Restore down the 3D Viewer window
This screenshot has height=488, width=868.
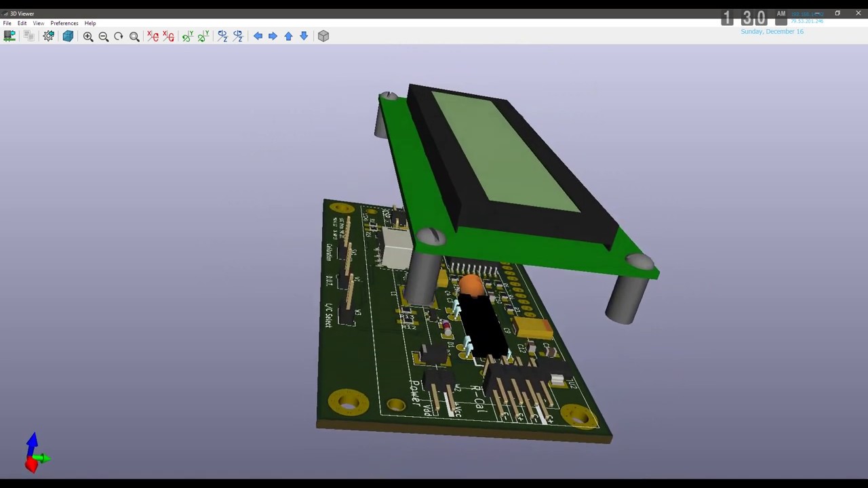click(x=837, y=13)
